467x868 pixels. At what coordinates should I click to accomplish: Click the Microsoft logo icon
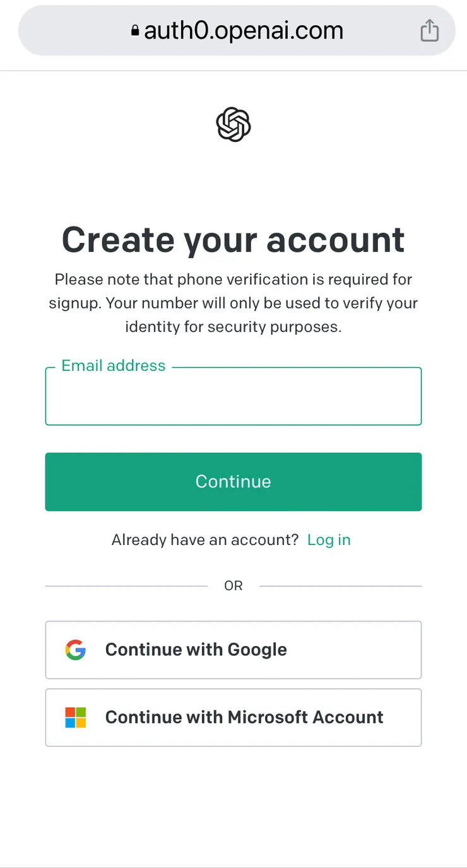76,717
